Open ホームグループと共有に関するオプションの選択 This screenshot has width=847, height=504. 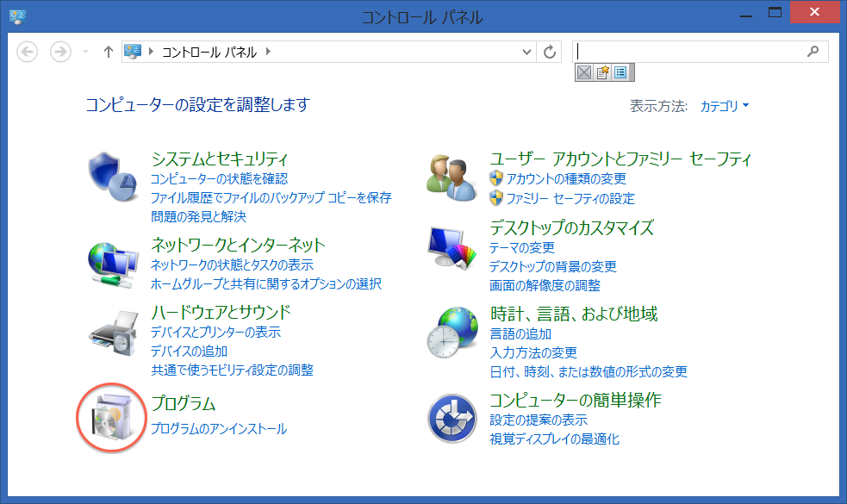[x=265, y=284]
